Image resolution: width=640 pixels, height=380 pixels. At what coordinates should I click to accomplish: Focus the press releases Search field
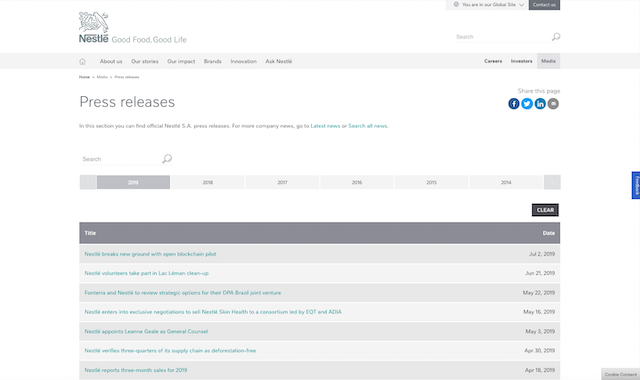coord(121,159)
